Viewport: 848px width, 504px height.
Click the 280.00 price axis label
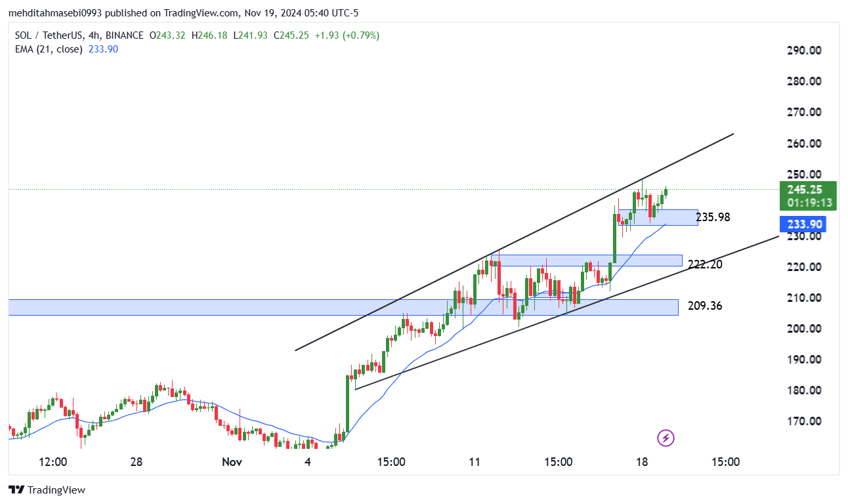click(804, 81)
